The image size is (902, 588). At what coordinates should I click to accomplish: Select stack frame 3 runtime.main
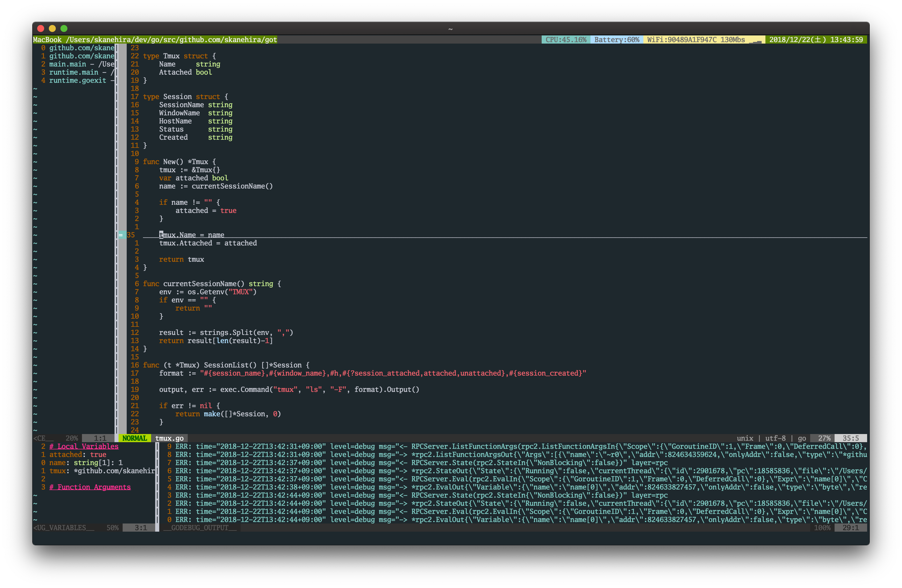pos(77,72)
